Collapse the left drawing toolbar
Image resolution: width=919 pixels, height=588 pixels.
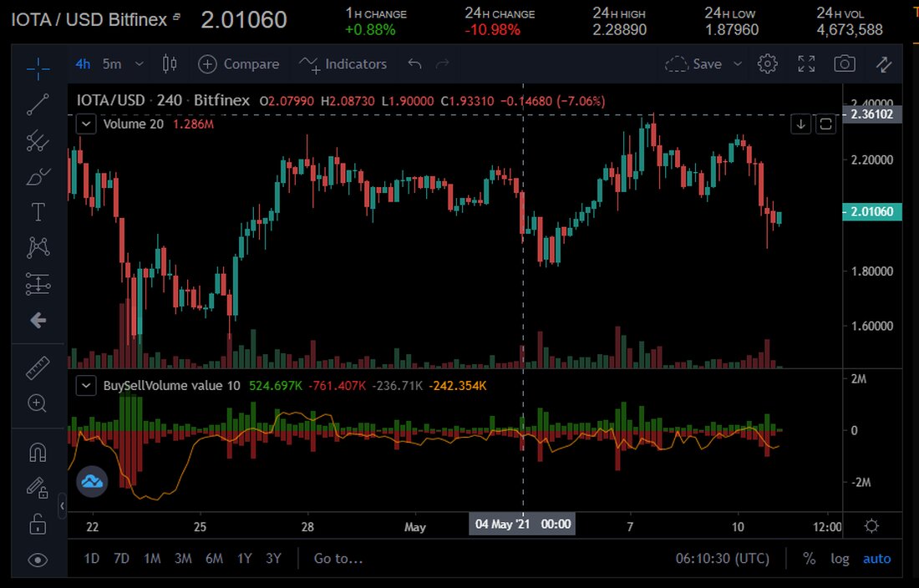[62, 506]
